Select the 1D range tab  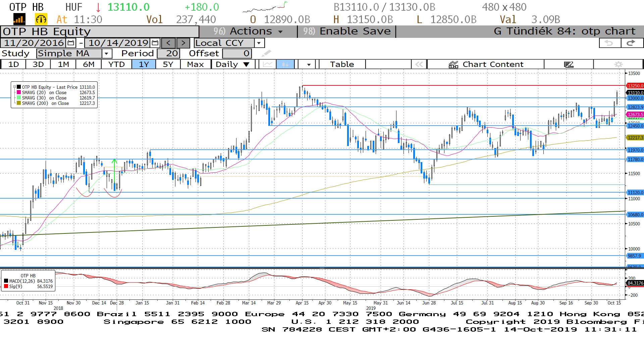(x=14, y=64)
